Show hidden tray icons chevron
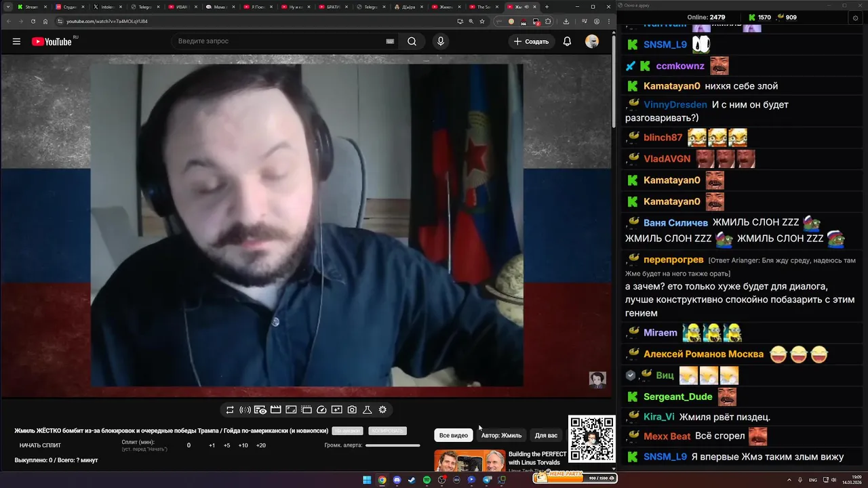Viewport: 868px width, 488px height. 789,480
